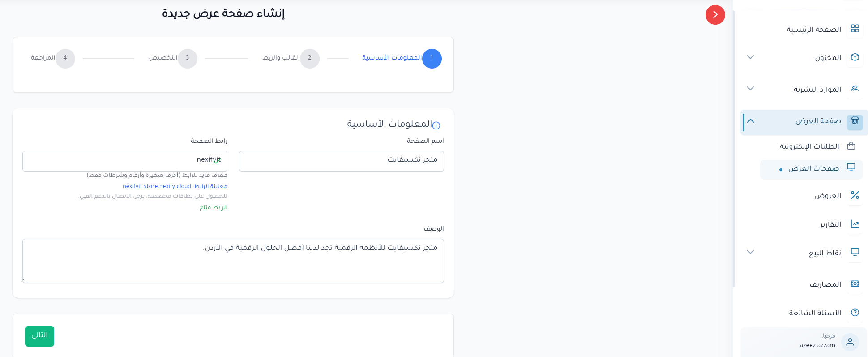
Task: Click the FAQ question mark icon
Action: coord(855,313)
